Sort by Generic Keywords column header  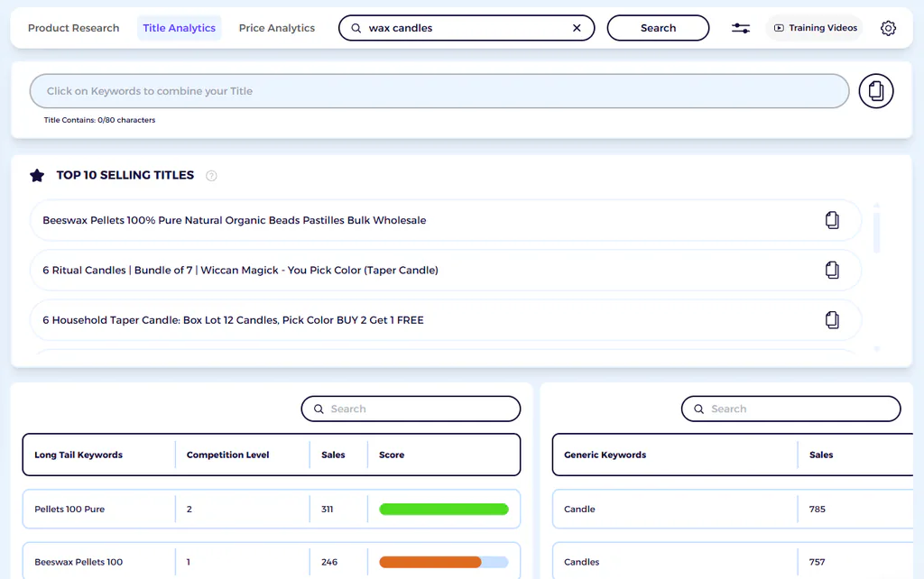(605, 455)
